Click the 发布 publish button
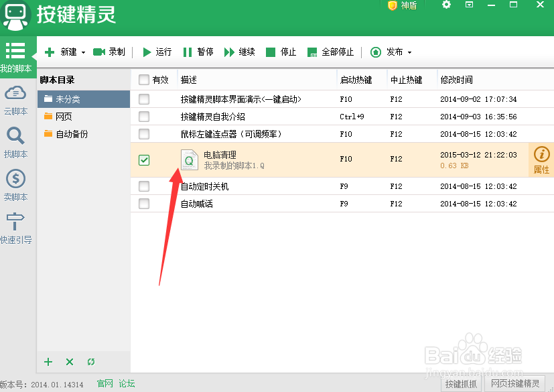 tap(387, 52)
